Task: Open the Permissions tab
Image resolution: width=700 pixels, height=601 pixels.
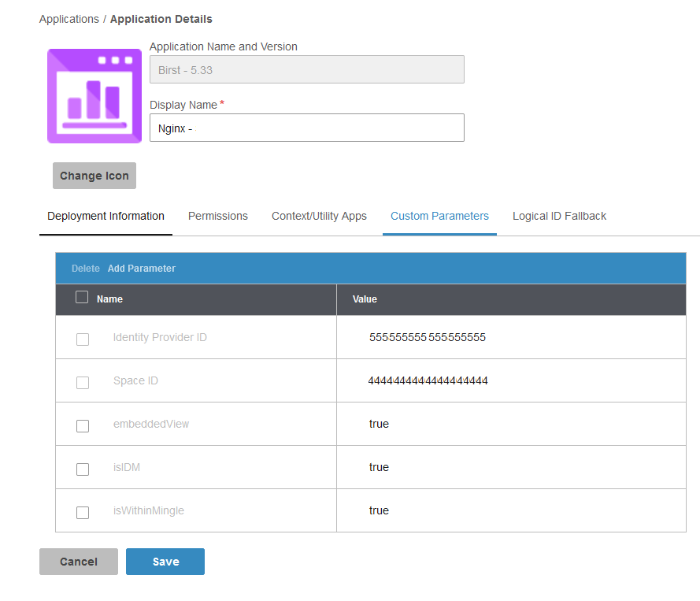Action: pos(218,216)
